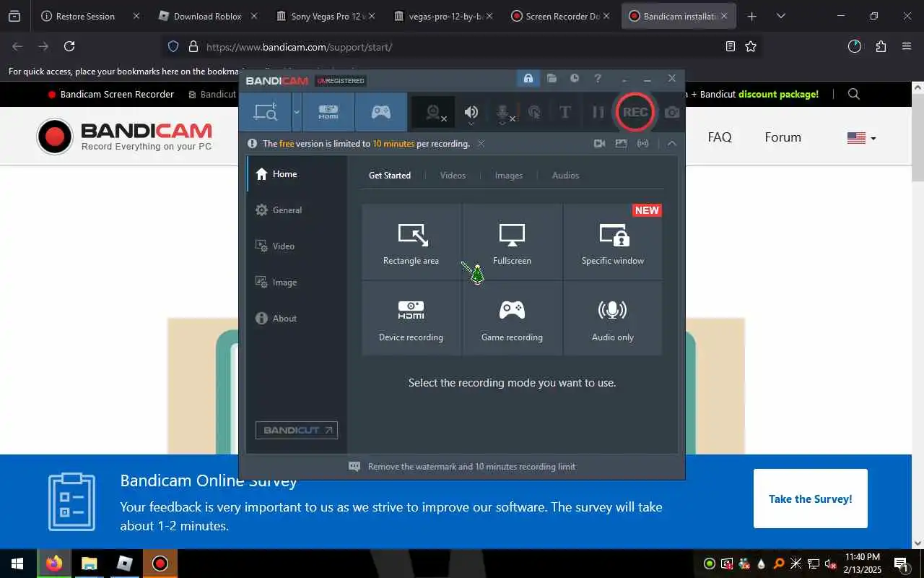The width and height of the screenshot is (924, 578).
Task: Take a screenshot with the camera icon
Action: click(672, 112)
